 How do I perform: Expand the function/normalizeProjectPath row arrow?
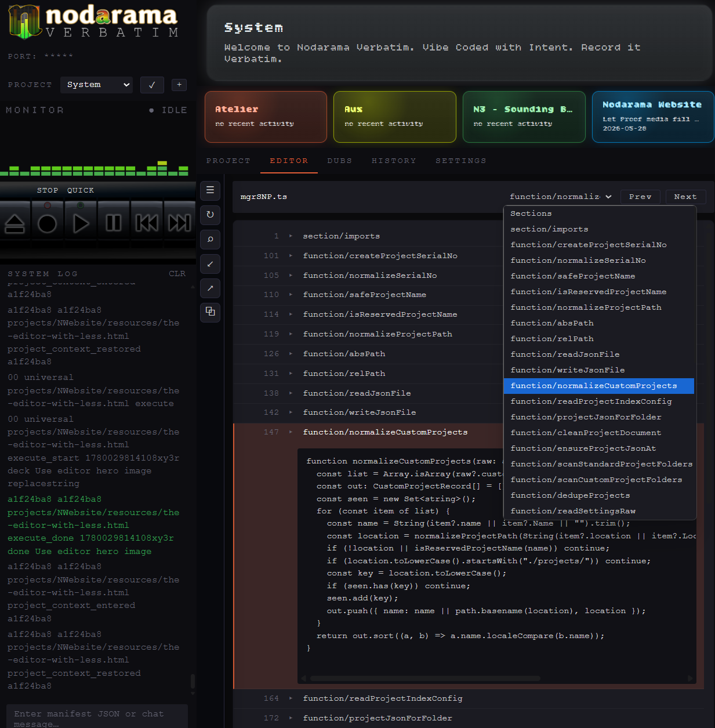(x=291, y=334)
